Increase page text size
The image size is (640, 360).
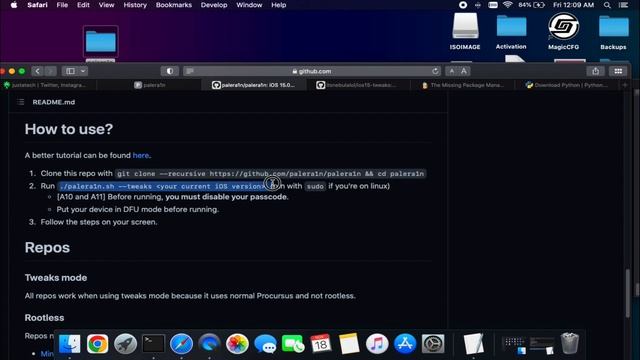(464, 71)
